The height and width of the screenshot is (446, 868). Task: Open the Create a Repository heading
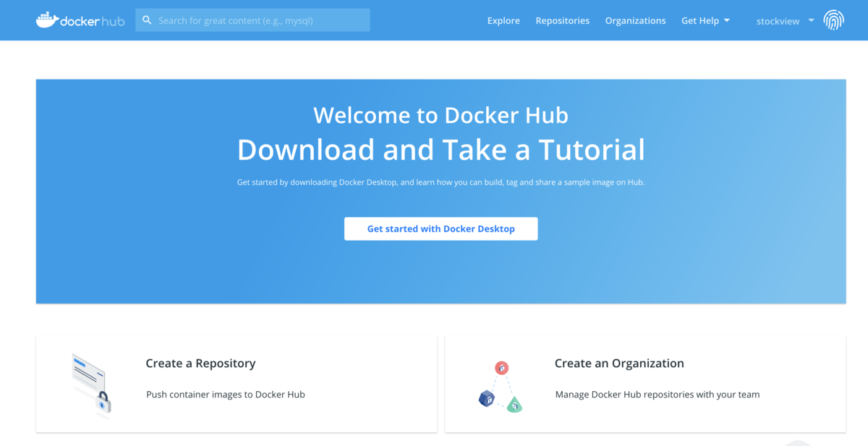[x=200, y=364]
